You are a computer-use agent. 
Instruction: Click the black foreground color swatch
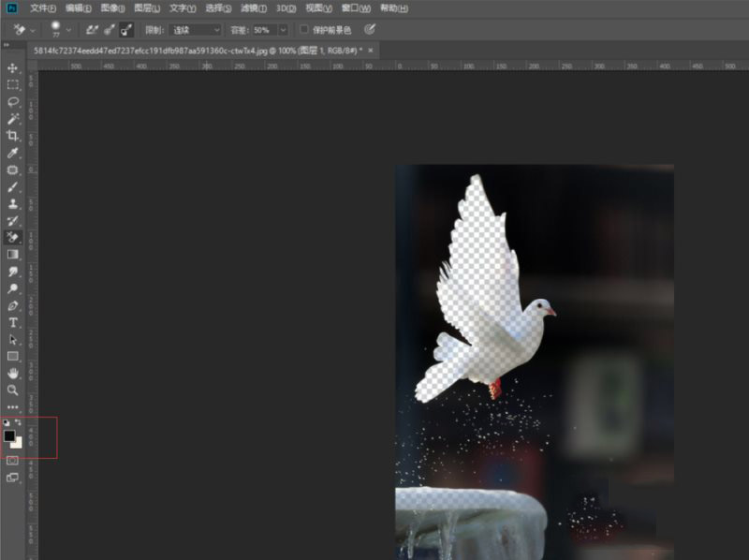[9, 435]
